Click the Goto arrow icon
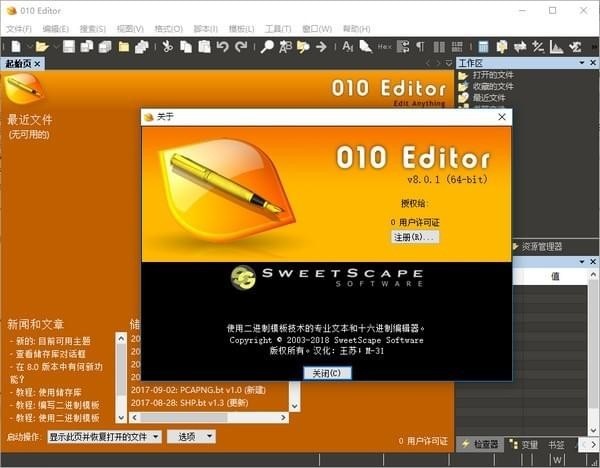 [x=321, y=47]
